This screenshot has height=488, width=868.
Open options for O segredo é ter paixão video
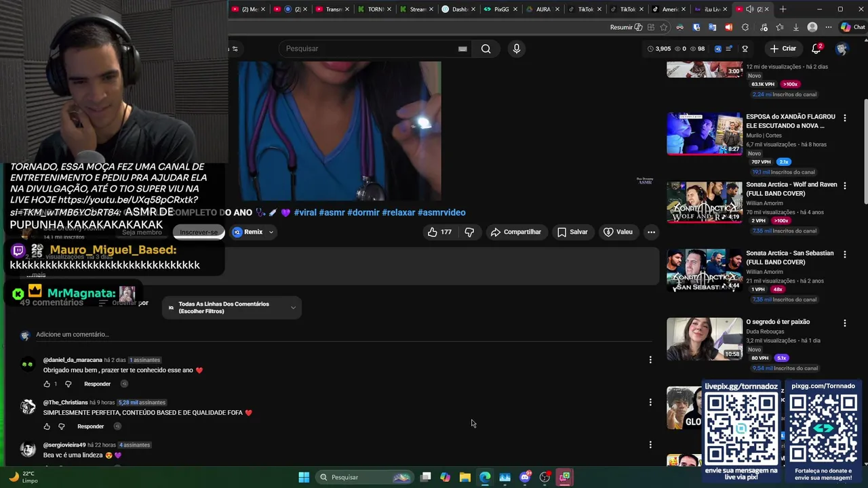pos(844,323)
